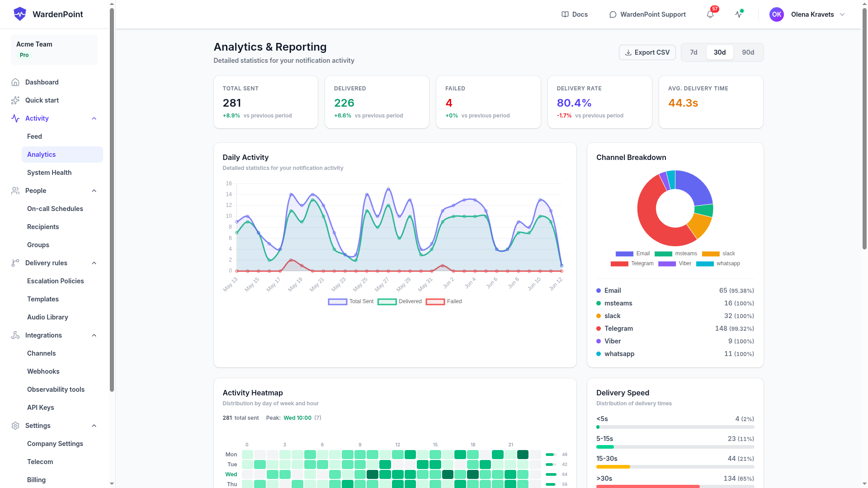Open Billing settings
The image size is (868, 488).
[x=62, y=480]
